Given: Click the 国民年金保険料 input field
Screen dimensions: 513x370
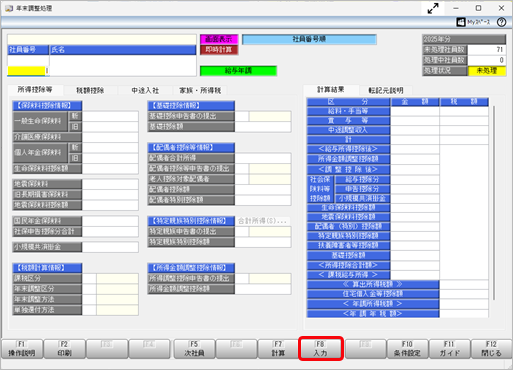Looking at the screenshot, I should 110,221.
